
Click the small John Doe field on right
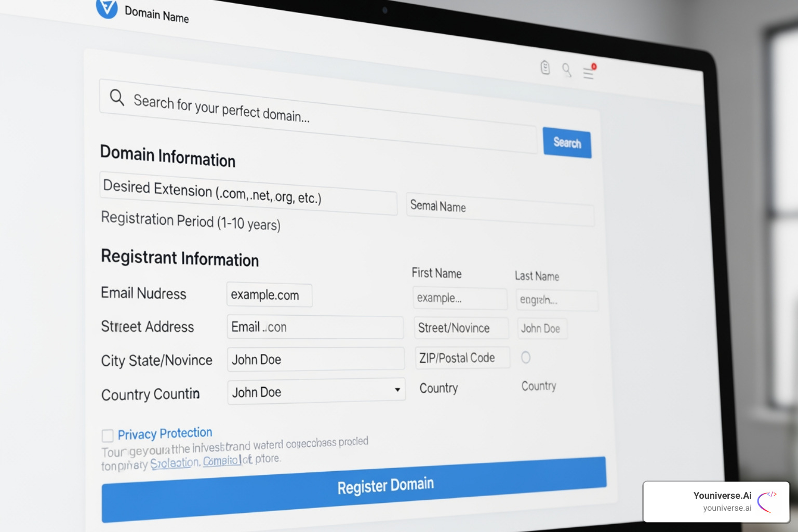coord(542,328)
